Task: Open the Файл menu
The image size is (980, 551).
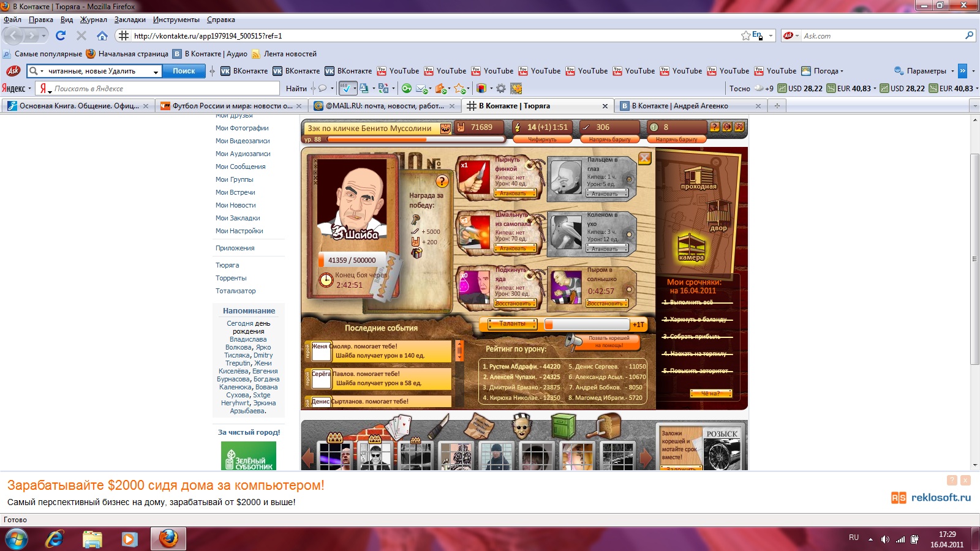Action: click(x=12, y=20)
